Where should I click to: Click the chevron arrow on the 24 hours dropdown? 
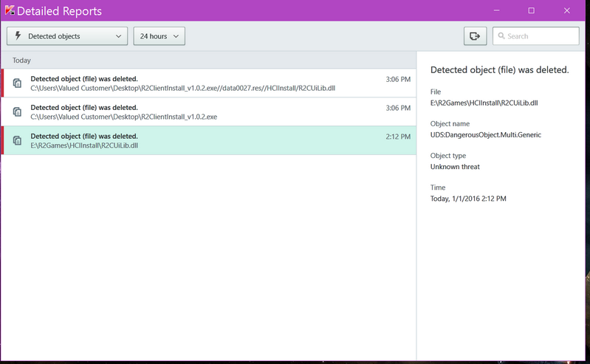click(176, 36)
